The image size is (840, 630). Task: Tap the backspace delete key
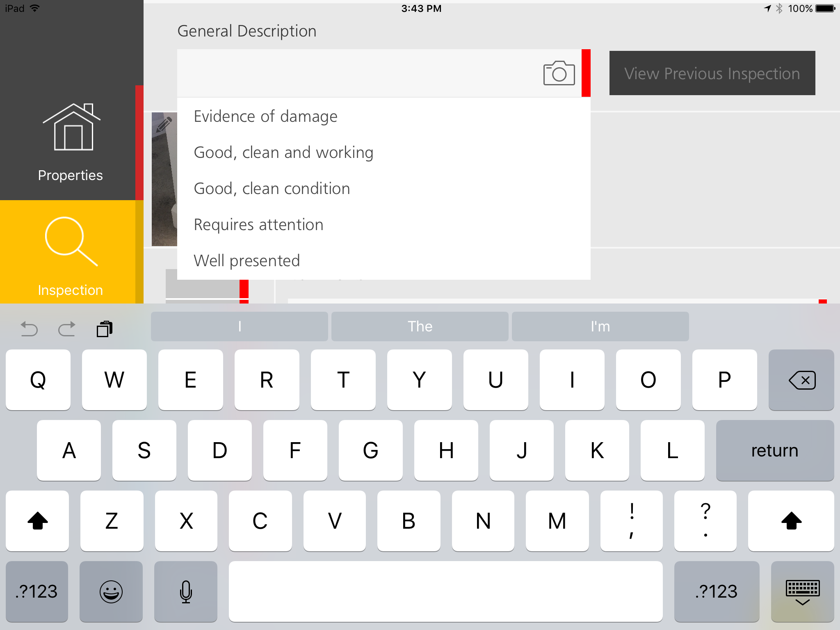(801, 380)
